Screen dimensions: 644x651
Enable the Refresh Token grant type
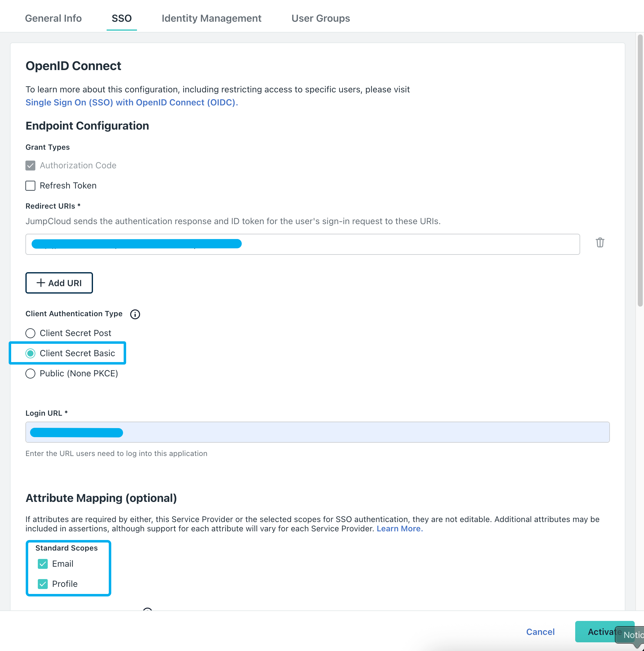pos(30,186)
